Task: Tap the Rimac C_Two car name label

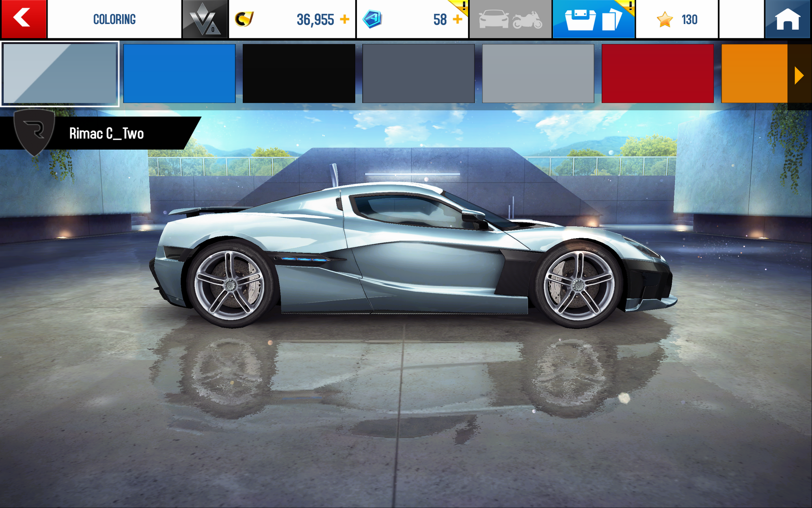Action: coord(106,134)
